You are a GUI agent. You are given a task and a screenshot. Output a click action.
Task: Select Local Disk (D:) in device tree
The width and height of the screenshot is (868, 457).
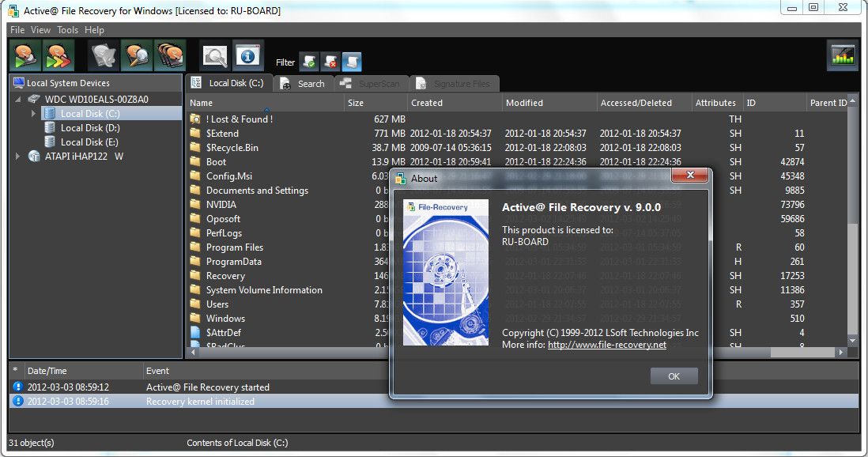(90, 128)
